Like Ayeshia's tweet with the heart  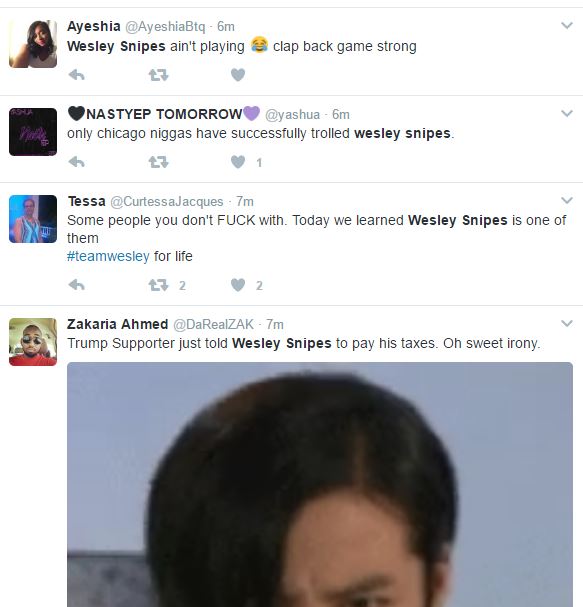(238, 74)
